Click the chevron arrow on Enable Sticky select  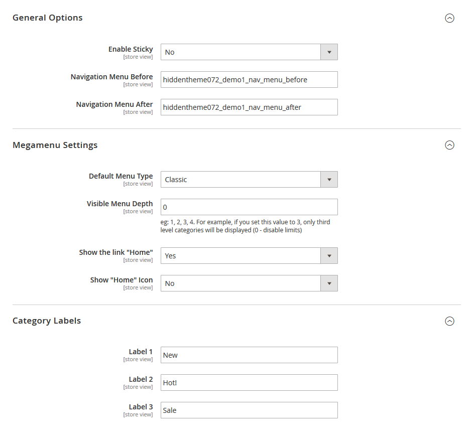click(329, 52)
